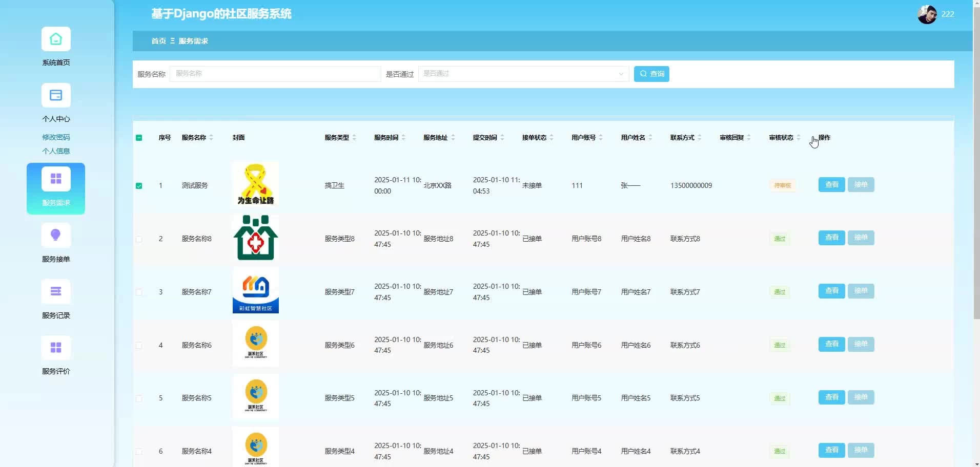
Task: Open the 服务记录 list icon
Action: coord(56,292)
